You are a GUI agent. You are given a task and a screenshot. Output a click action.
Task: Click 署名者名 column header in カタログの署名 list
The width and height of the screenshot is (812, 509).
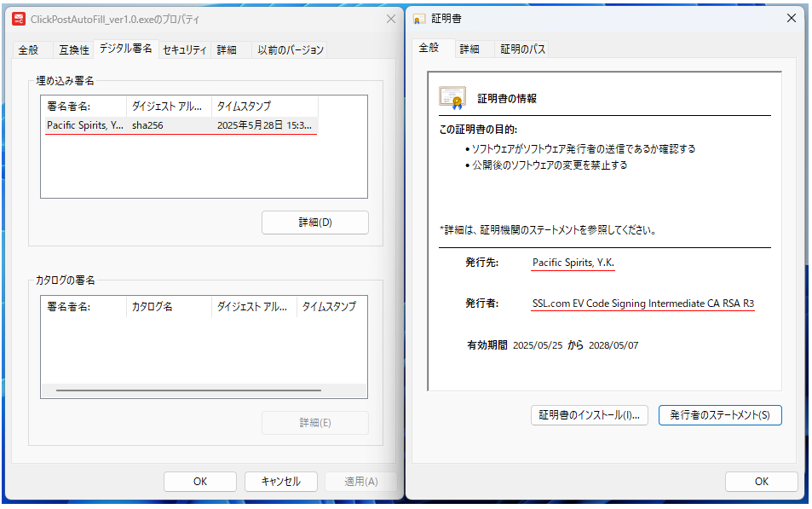[x=84, y=307]
